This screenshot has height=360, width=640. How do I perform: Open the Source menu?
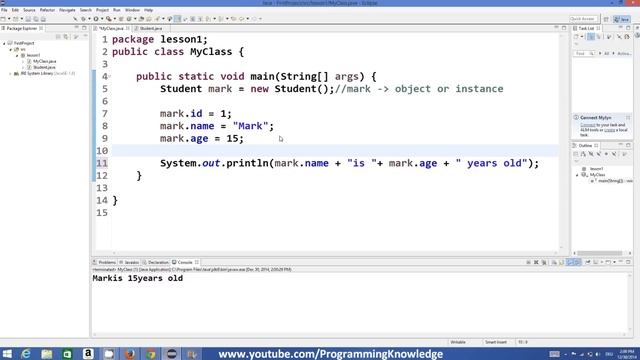pyautogui.click(x=29, y=10)
